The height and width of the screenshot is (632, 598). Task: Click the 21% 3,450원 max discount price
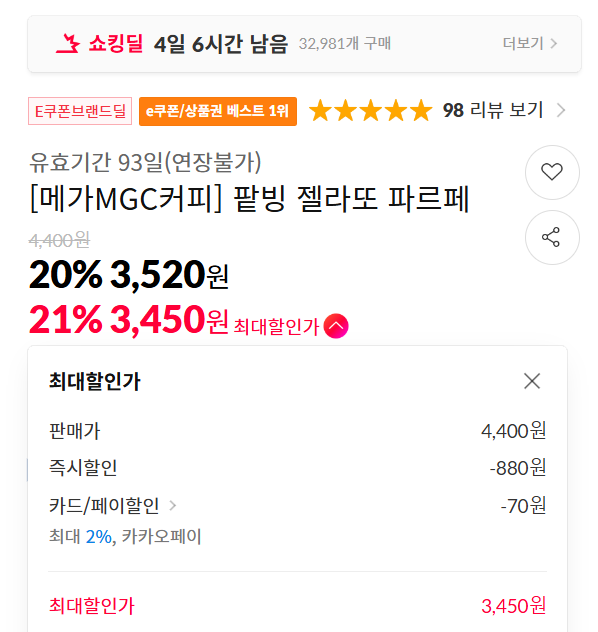[x=129, y=320]
